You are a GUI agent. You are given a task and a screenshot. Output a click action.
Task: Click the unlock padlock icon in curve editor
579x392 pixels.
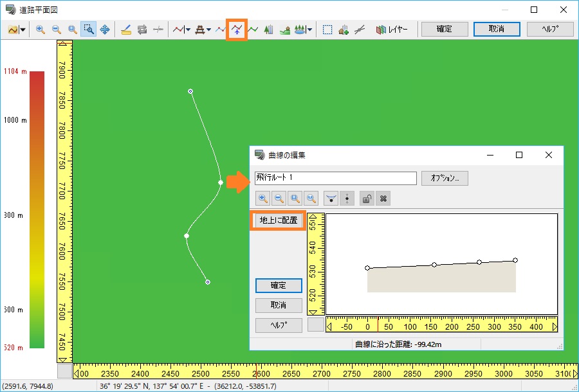click(x=367, y=199)
